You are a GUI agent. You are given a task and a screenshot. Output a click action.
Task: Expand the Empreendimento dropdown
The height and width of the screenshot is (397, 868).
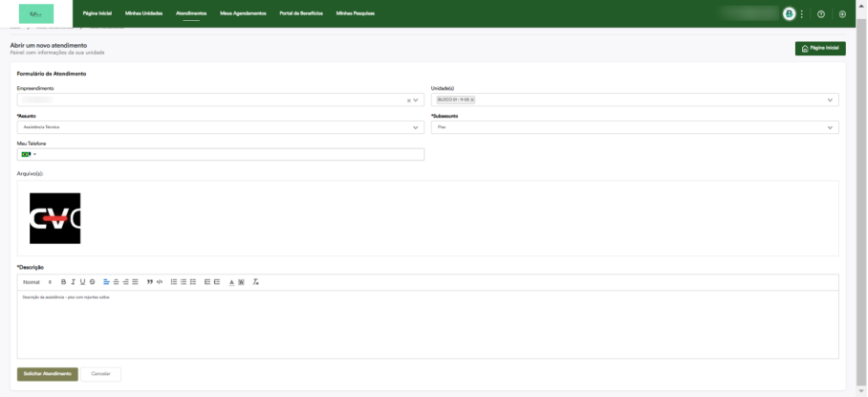(415, 100)
